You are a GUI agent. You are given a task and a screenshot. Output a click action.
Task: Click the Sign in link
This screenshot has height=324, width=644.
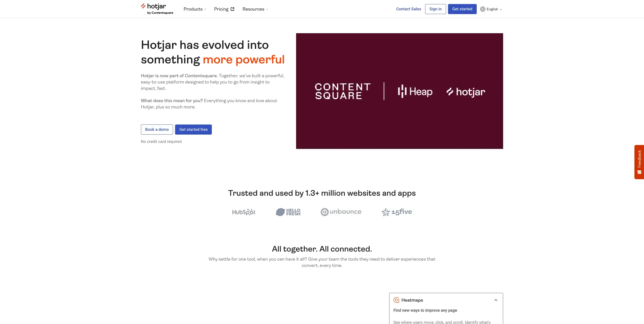pyautogui.click(x=435, y=9)
